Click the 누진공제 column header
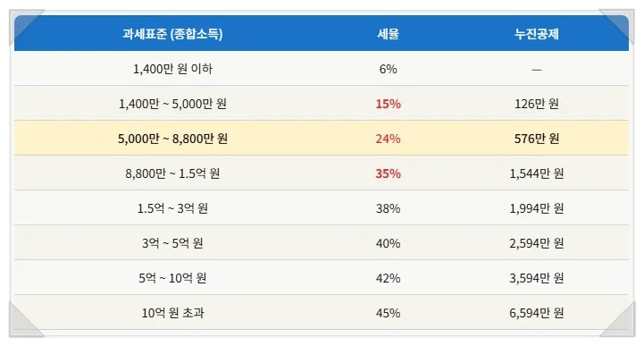Viewport: 644px width, 346px height. tap(537, 34)
